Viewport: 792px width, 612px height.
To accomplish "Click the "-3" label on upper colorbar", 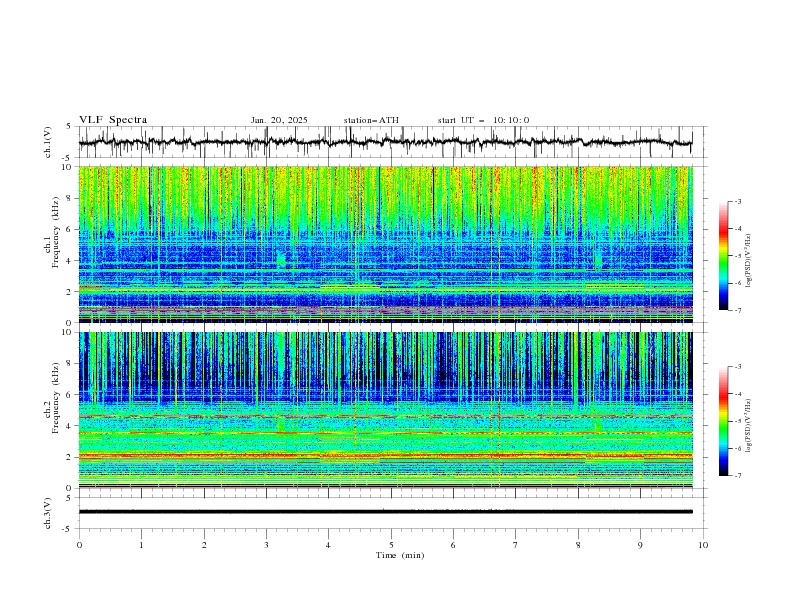I will (x=737, y=201).
